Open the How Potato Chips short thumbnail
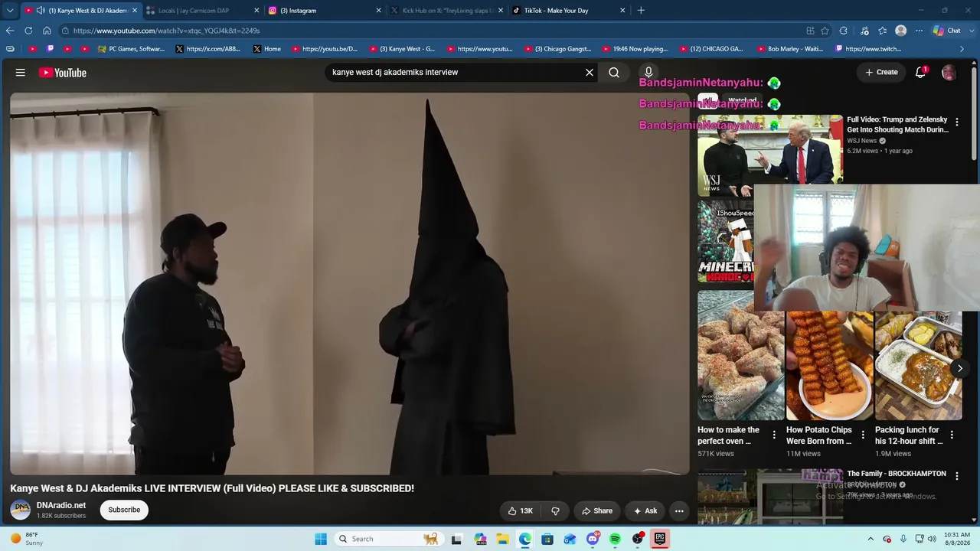980x551 pixels. (x=830, y=364)
